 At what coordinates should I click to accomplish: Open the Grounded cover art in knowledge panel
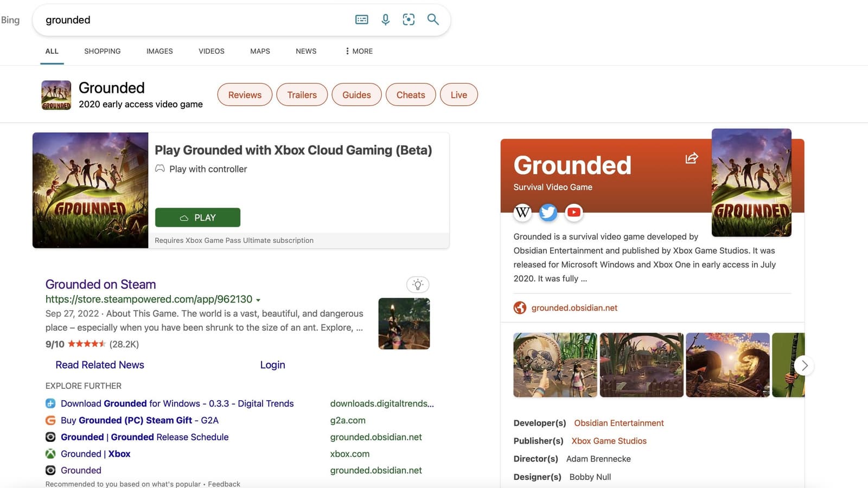click(x=751, y=182)
